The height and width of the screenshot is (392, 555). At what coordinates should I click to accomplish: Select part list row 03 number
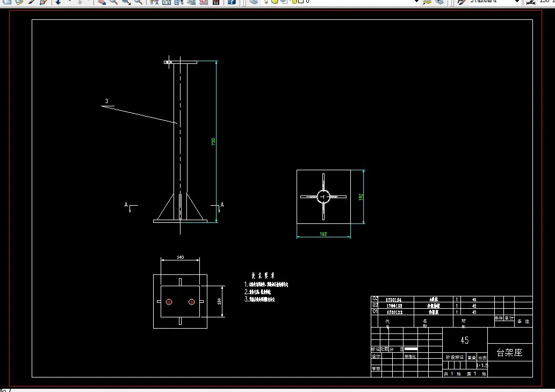coord(375,299)
